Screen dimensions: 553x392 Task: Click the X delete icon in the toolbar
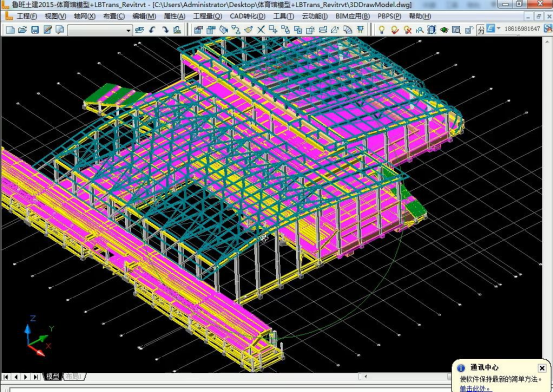261,30
